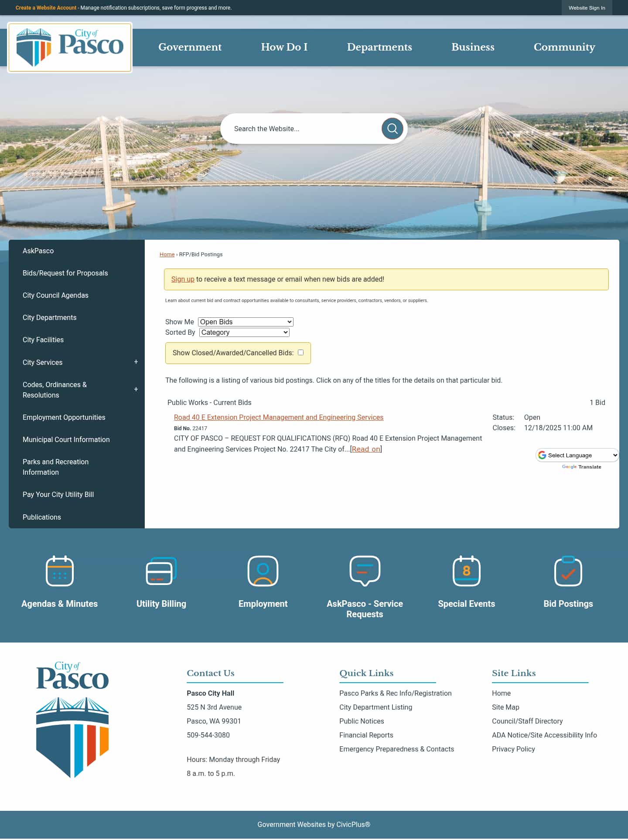This screenshot has width=628, height=840.
Task: Click the Bid No. 22417 text
Action: 191,429
